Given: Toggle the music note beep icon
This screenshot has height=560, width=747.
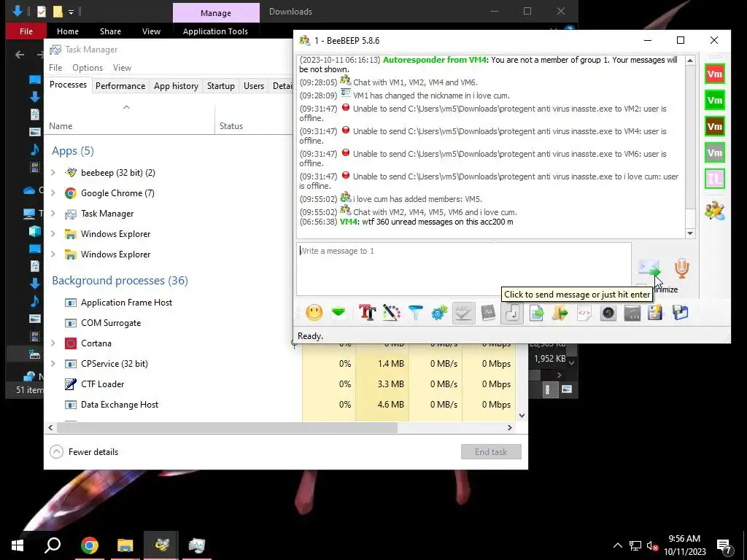Looking at the screenshot, I should coord(512,313).
